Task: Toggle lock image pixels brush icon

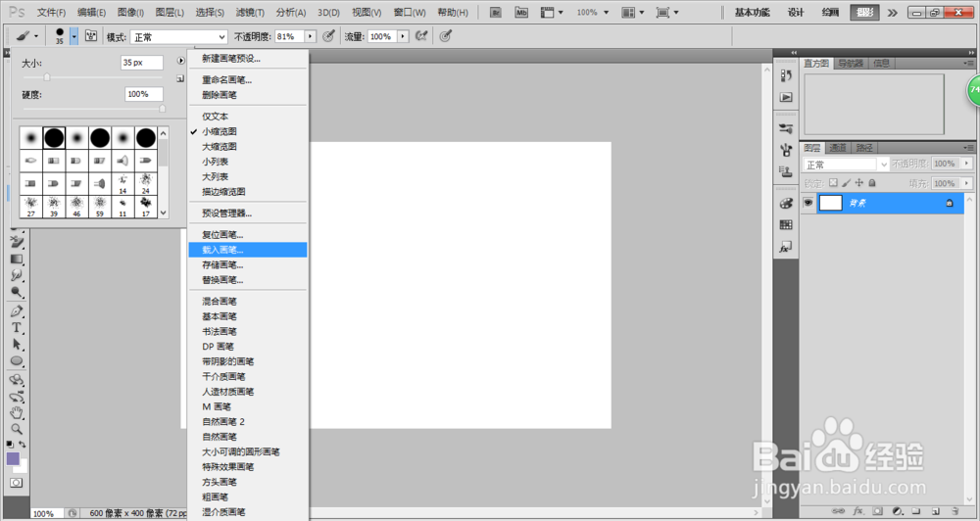Action: click(847, 183)
